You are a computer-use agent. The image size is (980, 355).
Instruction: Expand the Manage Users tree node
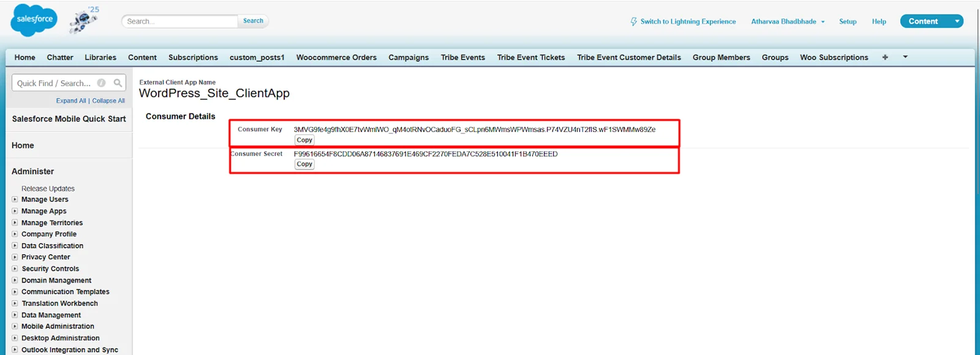point(15,200)
